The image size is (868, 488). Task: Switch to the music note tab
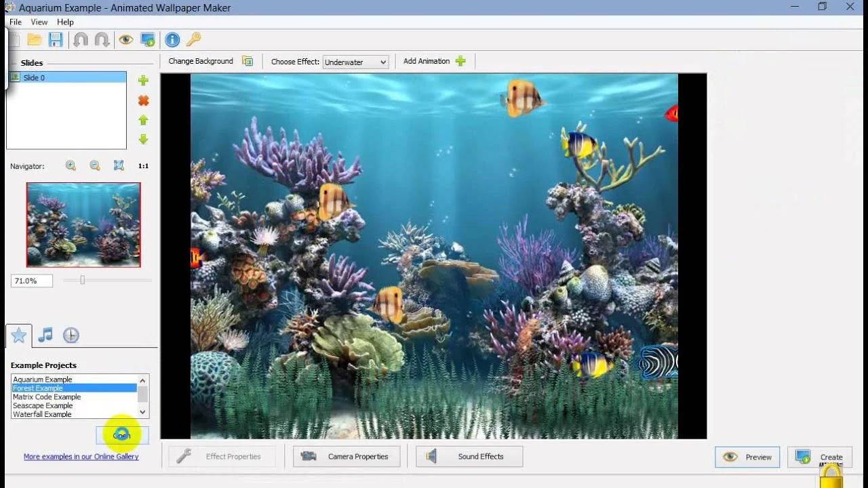point(45,335)
